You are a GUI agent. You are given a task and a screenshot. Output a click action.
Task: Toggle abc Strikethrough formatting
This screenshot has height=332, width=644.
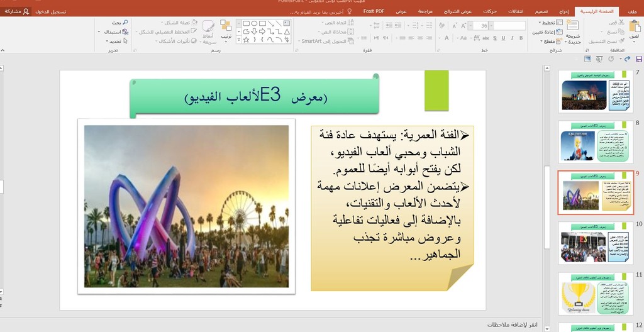pos(486,38)
